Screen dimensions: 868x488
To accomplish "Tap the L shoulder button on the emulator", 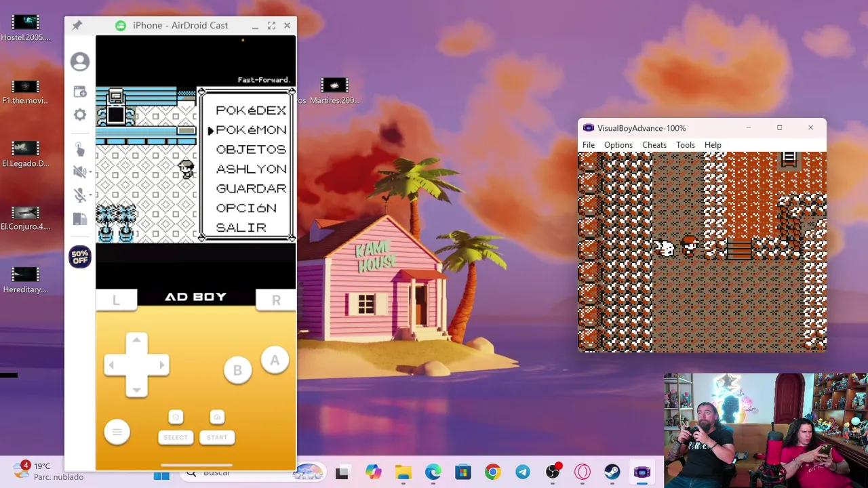I will point(116,300).
